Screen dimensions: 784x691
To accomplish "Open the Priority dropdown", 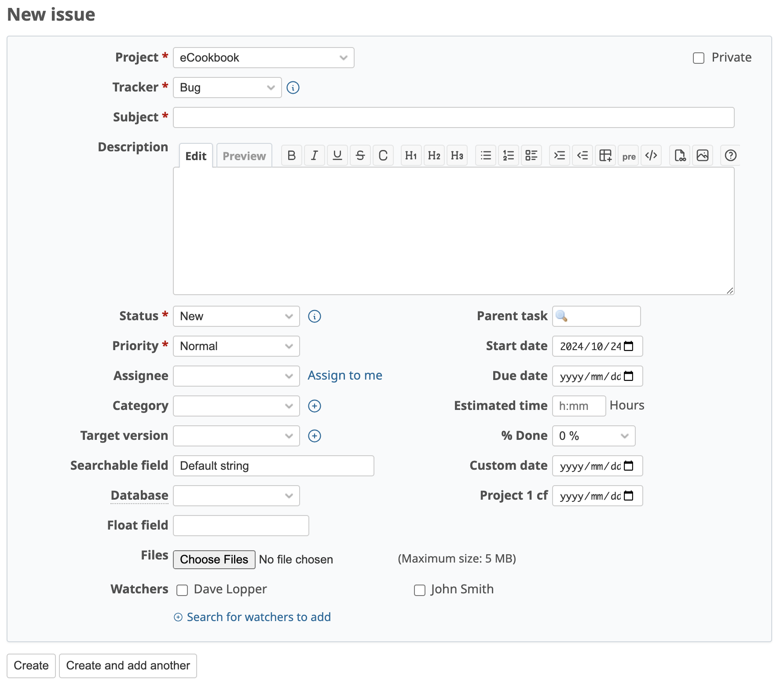I will pyautogui.click(x=236, y=346).
